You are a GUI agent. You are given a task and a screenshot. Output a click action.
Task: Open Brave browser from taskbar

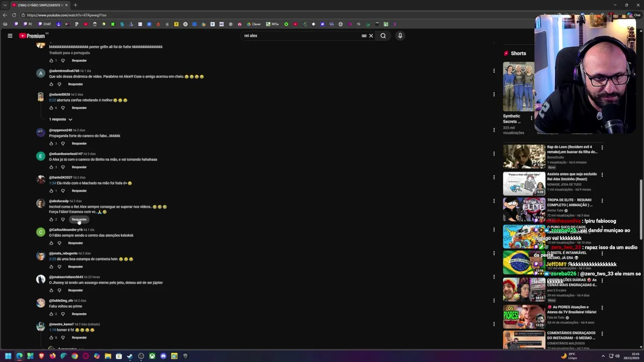pyautogui.click(x=41, y=356)
